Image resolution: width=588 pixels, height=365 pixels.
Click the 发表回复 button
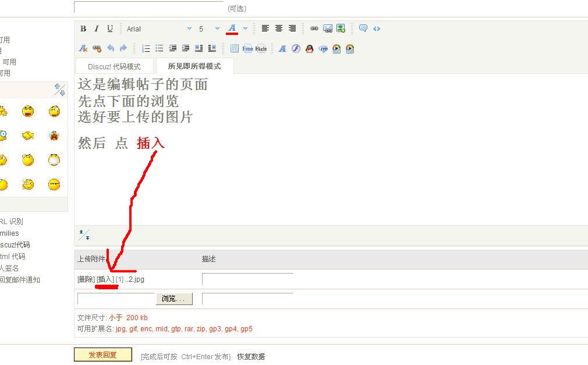click(102, 355)
